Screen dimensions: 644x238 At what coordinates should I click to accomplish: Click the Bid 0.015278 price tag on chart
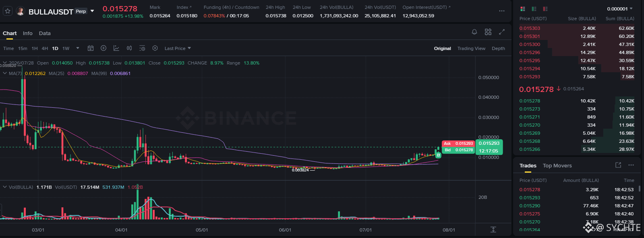(458, 150)
